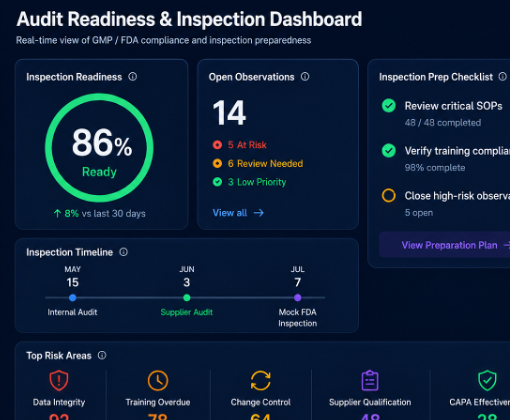510x420 pixels.
Task: Click the 86% readiness progress ring
Action: 99,148
